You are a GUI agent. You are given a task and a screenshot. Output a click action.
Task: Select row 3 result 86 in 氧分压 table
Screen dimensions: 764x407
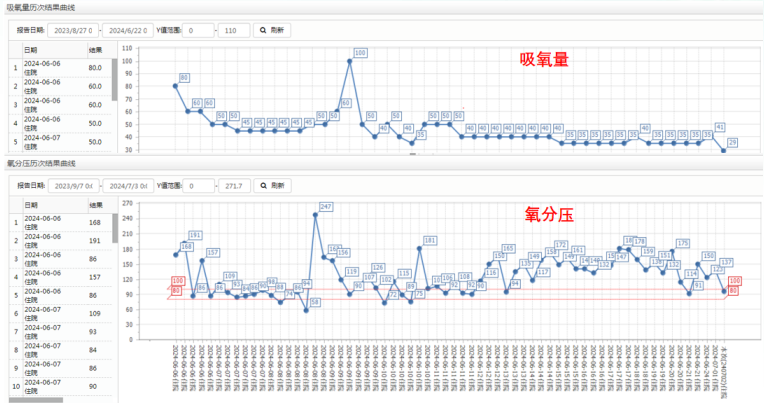click(x=93, y=259)
